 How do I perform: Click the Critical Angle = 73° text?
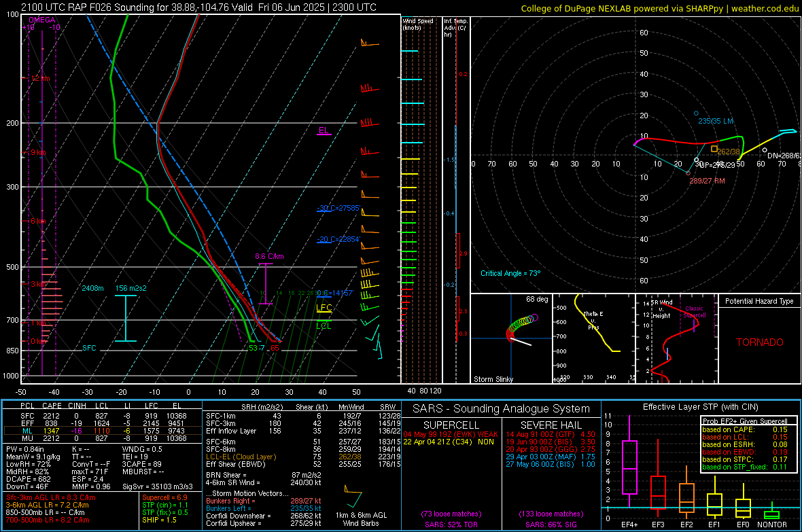(x=510, y=273)
